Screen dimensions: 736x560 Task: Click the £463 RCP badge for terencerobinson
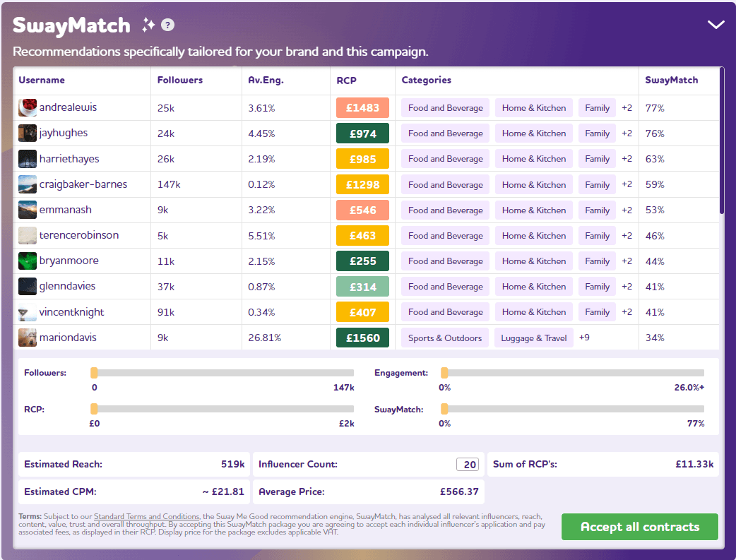point(362,235)
